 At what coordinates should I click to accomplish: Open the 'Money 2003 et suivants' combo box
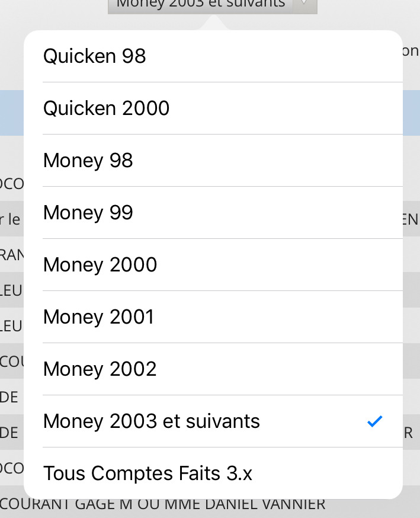coord(201,4)
